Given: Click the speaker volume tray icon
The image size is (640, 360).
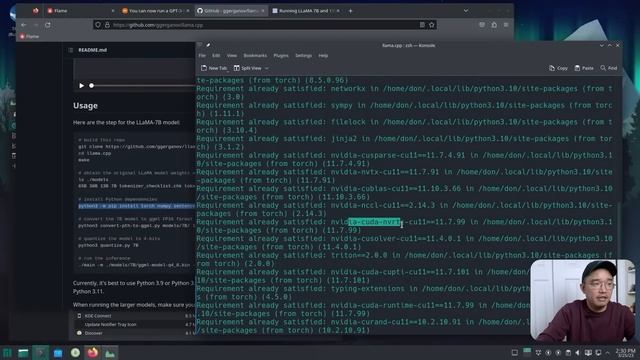Looking at the screenshot, I should click(578, 353).
